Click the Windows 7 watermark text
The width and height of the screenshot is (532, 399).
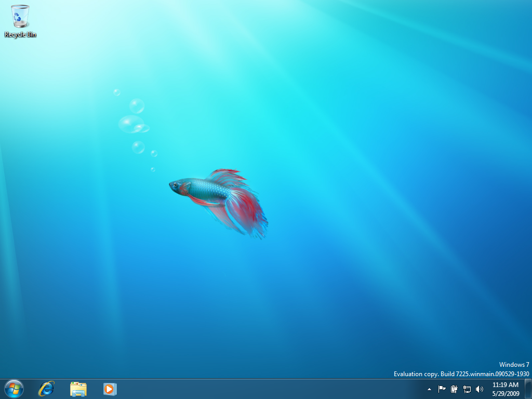[514, 365]
